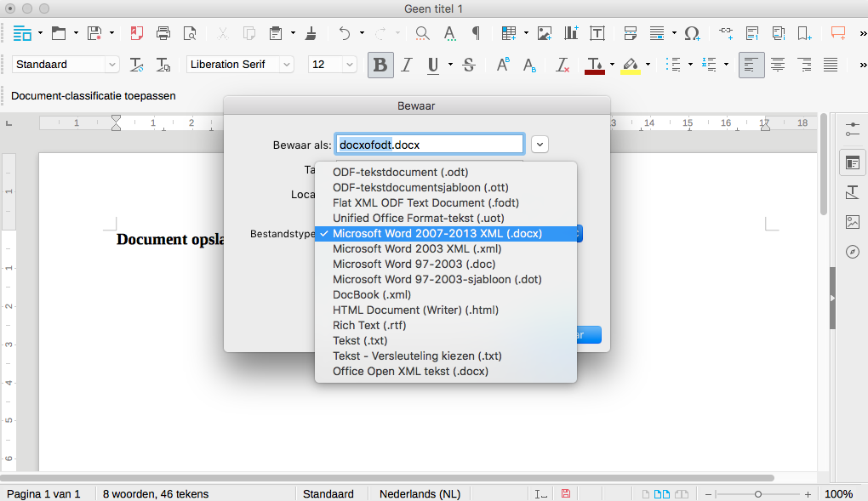Expand the font size dropdown
The image size is (868, 501).
[x=349, y=65]
